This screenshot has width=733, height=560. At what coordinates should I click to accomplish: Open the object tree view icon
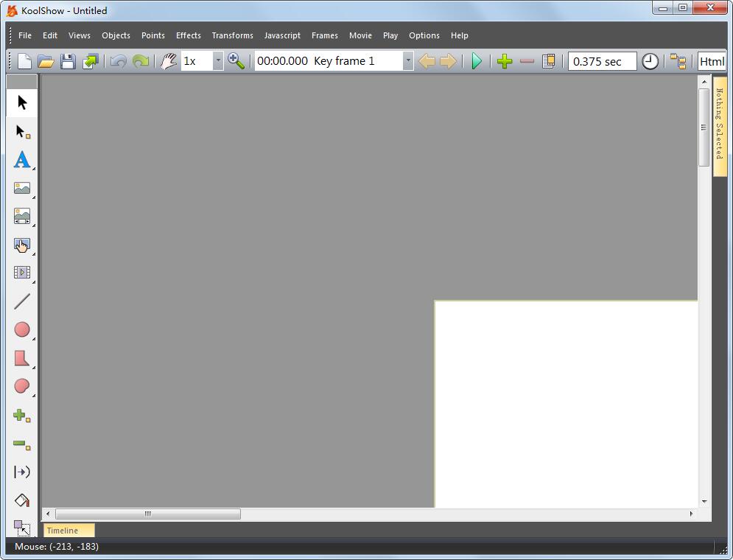click(x=678, y=61)
